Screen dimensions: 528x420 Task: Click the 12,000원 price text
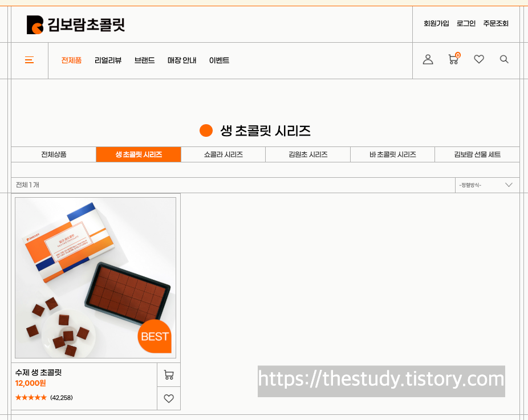pos(31,383)
